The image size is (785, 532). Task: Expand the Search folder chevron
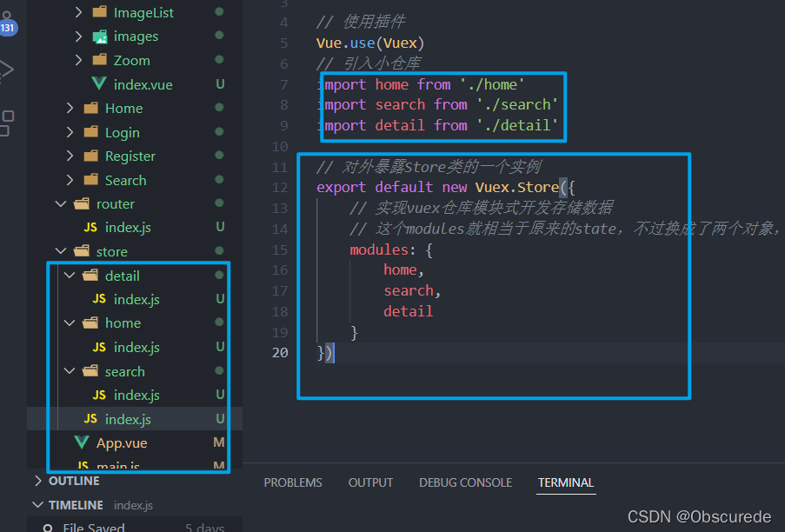(70, 180)
